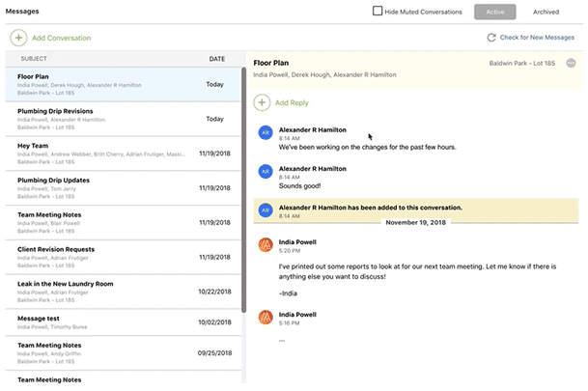The image size is (588, 391).
Task: Switch to the Active tab
Action: tap(494, 13)
